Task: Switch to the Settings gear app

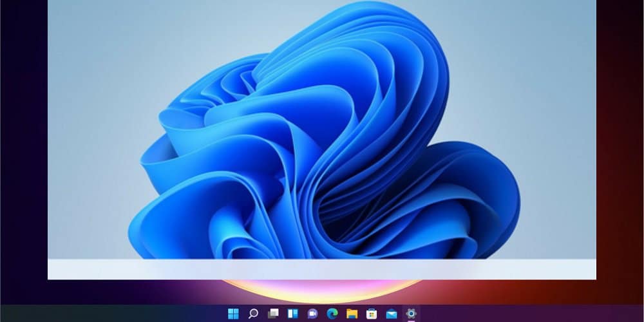Action: (x=411, y=314)
